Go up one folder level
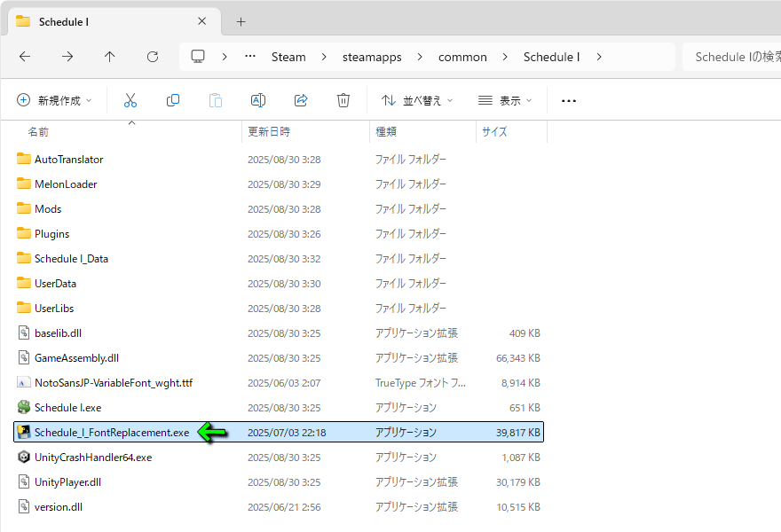 click(x=109, y=57)
